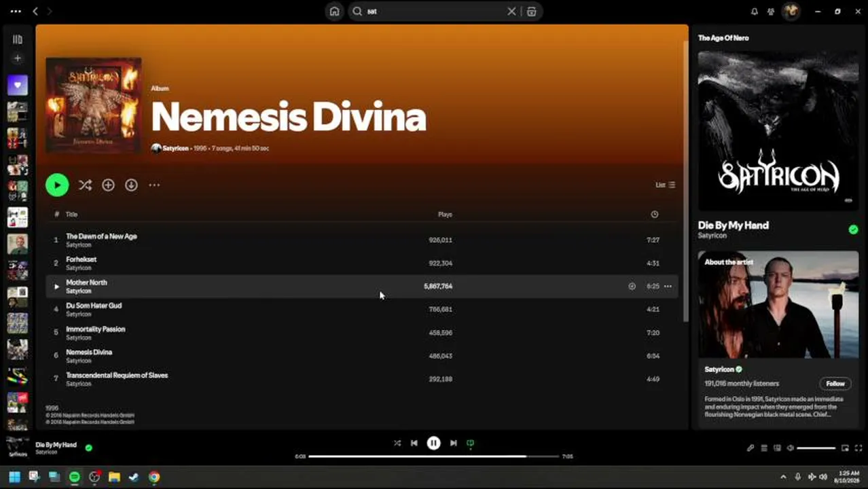Open Spotify from the taskbar
The height and width of the screenshot is (489, 868).
click(x=75, y=477)
